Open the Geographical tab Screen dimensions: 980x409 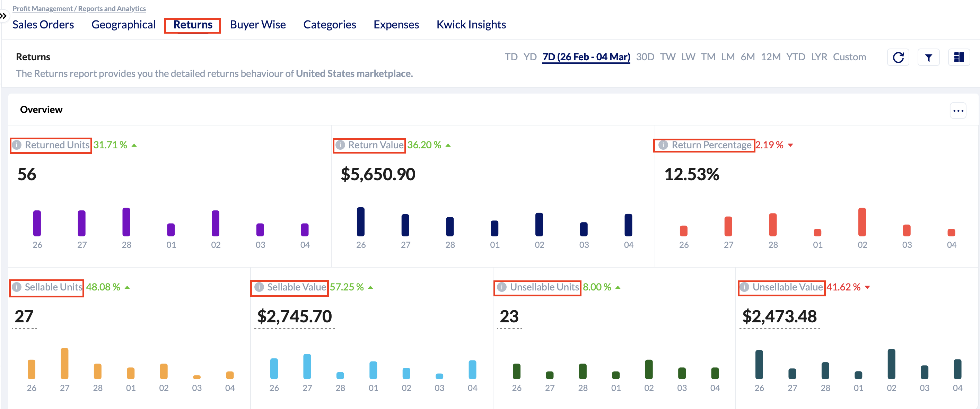point(123,25)
